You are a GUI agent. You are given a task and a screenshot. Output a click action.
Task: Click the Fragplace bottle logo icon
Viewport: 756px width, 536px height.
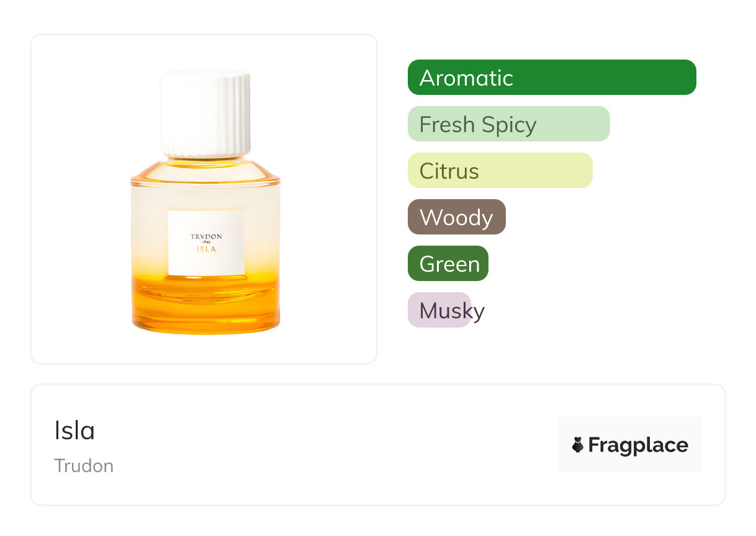pos(578,445)
